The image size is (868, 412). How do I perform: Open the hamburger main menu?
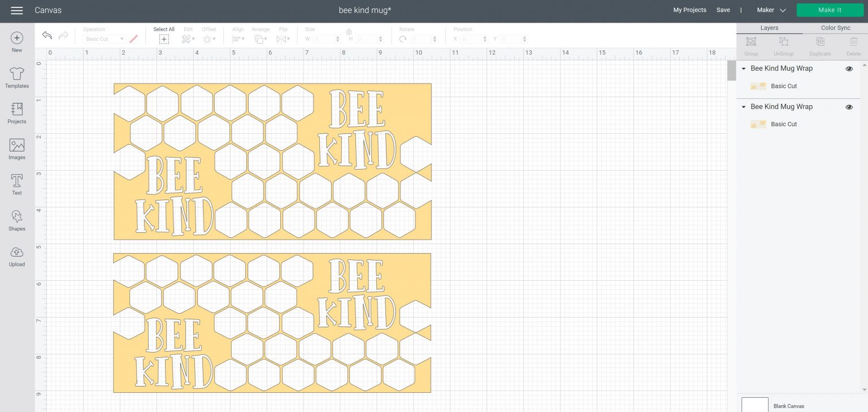pyautogui.click(x=17, y=11)
